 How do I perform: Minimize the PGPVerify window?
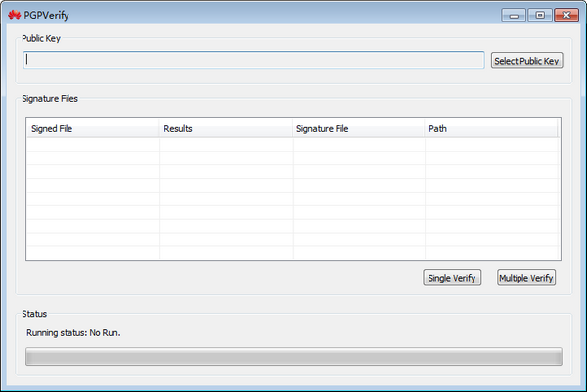[x=514, y=16]
